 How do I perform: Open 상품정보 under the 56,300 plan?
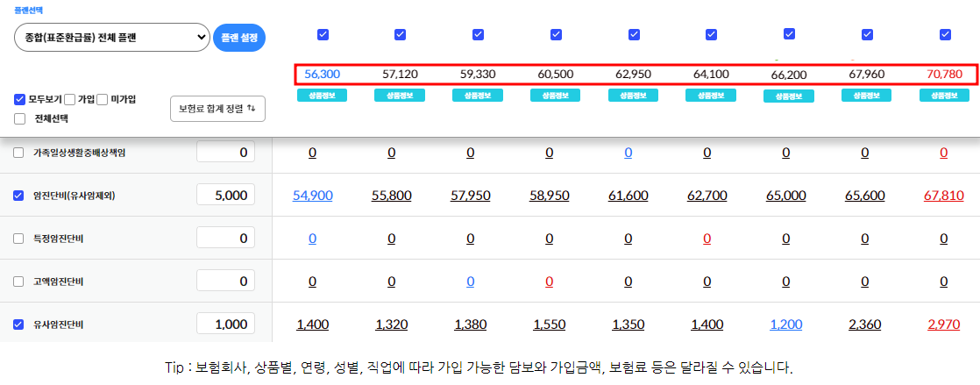(322, 96)
